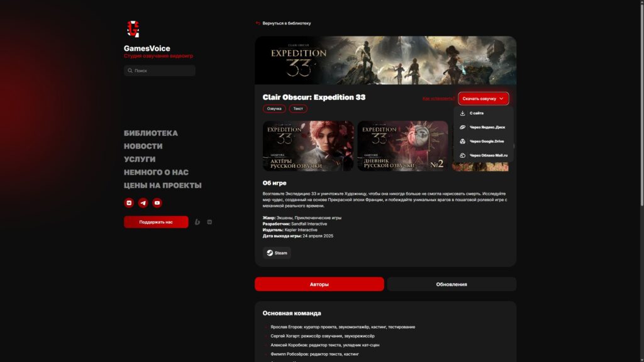Click Студия озвучания видеоигр subtitle
The image size is (644, 362).
click(158, 56)
